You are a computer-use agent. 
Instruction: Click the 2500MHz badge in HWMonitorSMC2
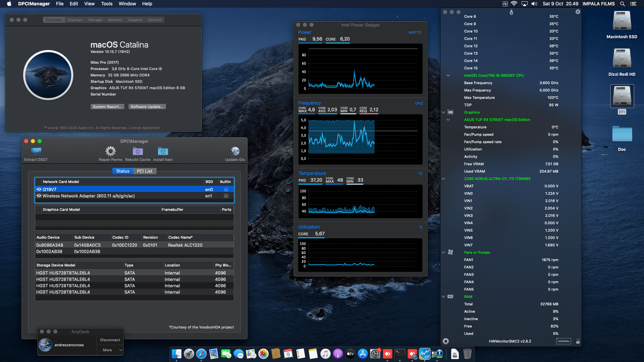(563, 341)
